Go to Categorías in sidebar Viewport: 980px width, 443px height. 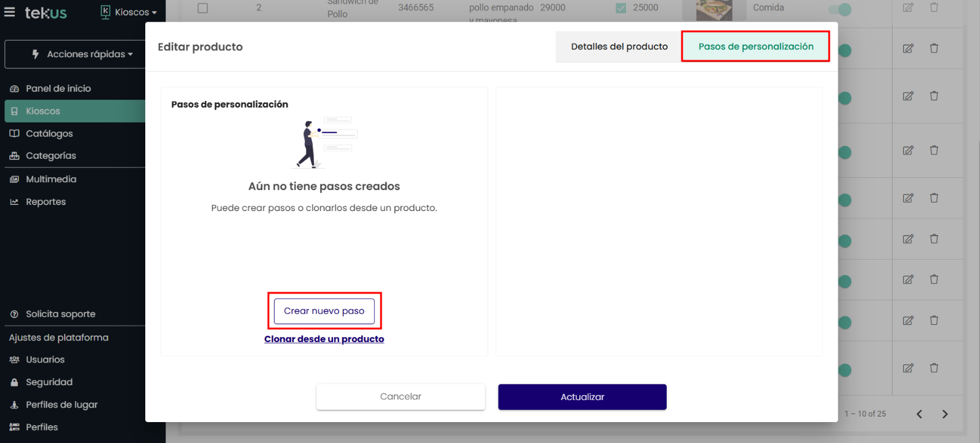(50, 156)
